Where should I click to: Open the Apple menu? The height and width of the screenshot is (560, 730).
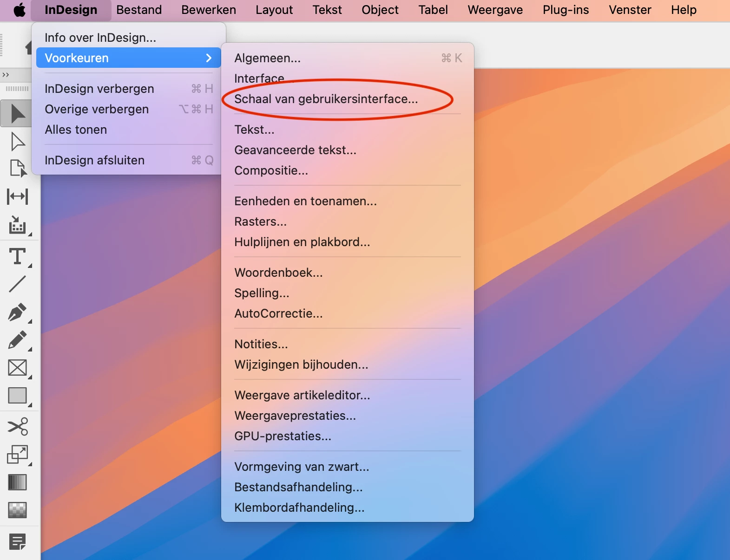tap(19, 10)
